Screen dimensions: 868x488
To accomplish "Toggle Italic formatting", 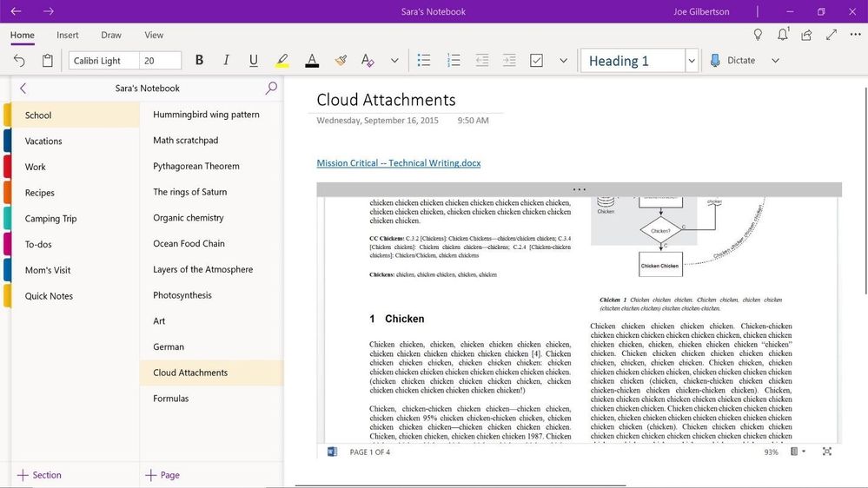I will (x=226, y=61).
